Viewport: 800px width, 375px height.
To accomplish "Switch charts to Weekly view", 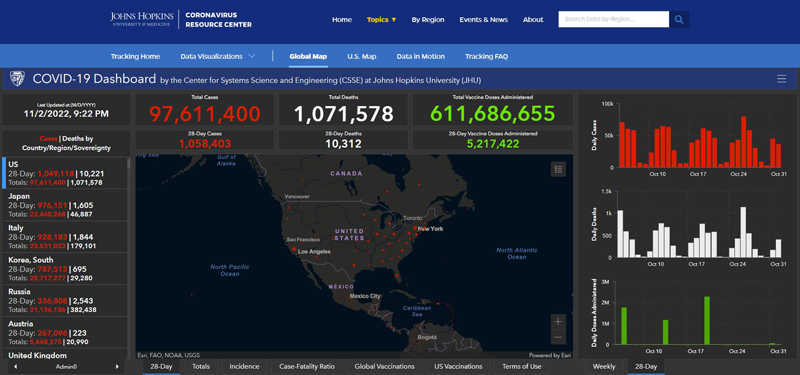I will click(x=604, y=366).
